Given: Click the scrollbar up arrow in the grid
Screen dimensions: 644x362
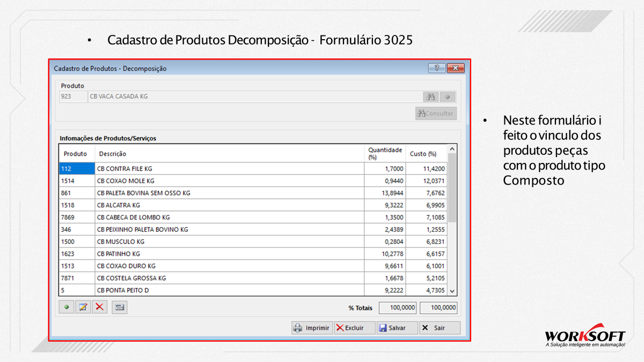Looking at the screenshot, I should 452,149.
